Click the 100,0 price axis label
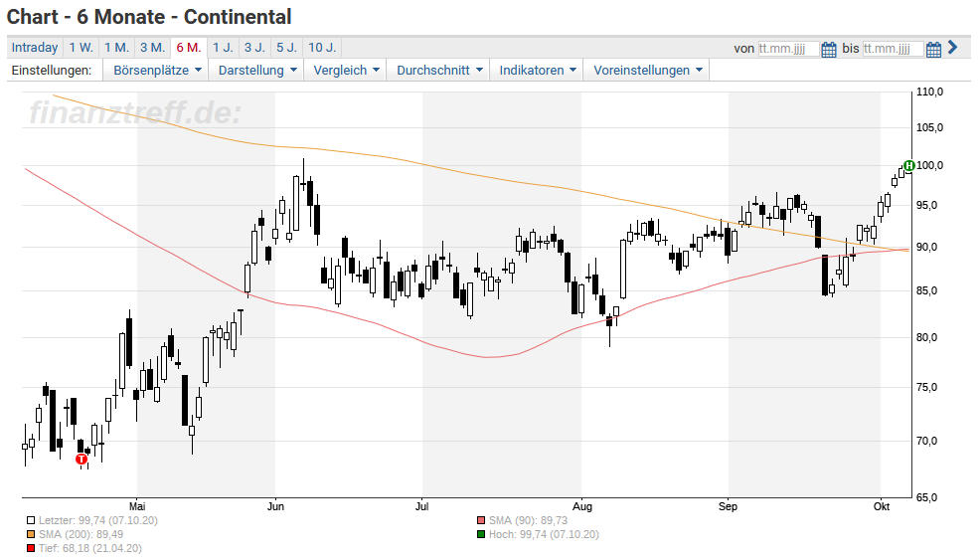 click(x=930, y=166)
